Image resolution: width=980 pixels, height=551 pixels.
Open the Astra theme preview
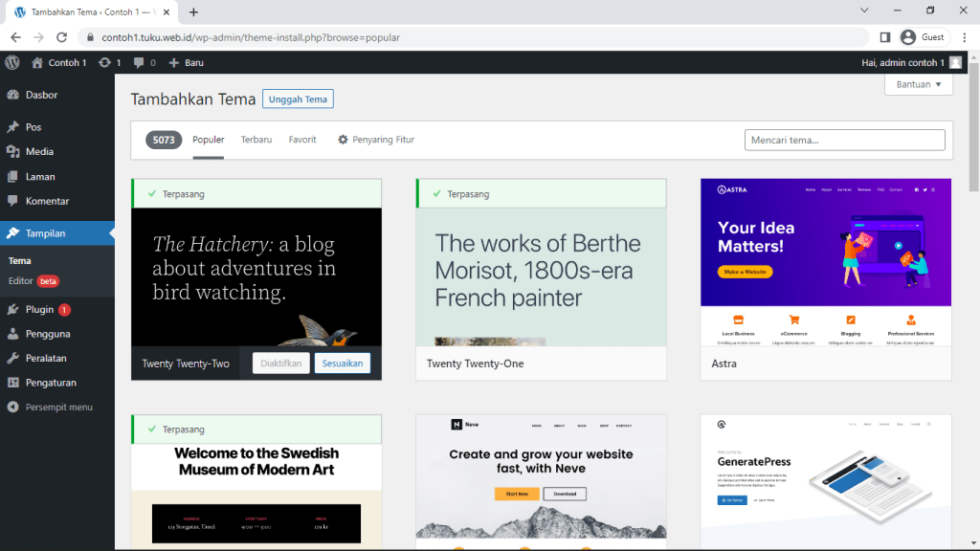click(826, 262)
